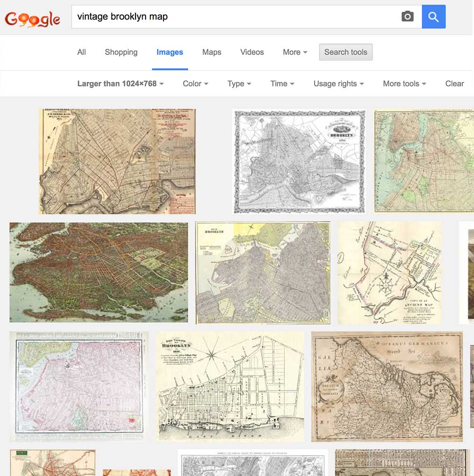Select the Images search category
The image size is (474, 476).
click(x=169, y=52)
